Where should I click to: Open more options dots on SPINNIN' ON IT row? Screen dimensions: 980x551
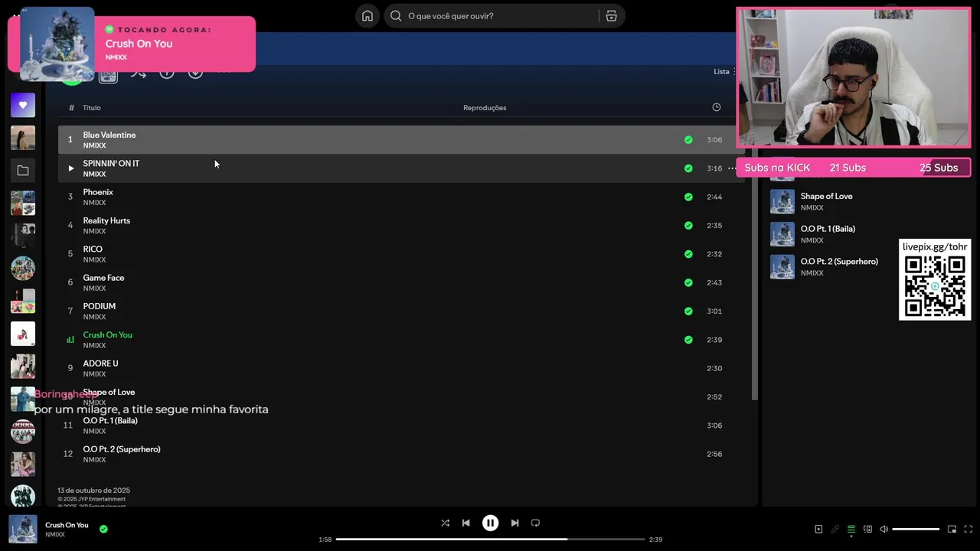click(732, 168)
